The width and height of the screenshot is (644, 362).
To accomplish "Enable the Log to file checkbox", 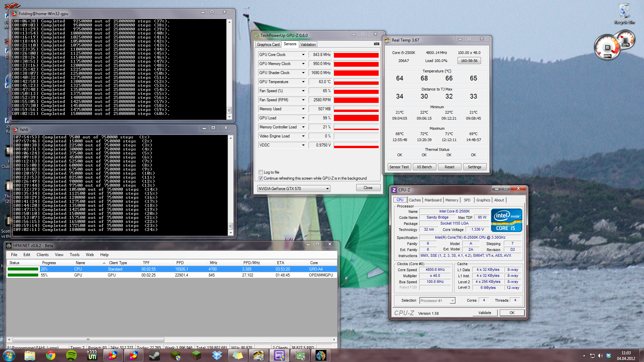I will (x=261, y=172).
